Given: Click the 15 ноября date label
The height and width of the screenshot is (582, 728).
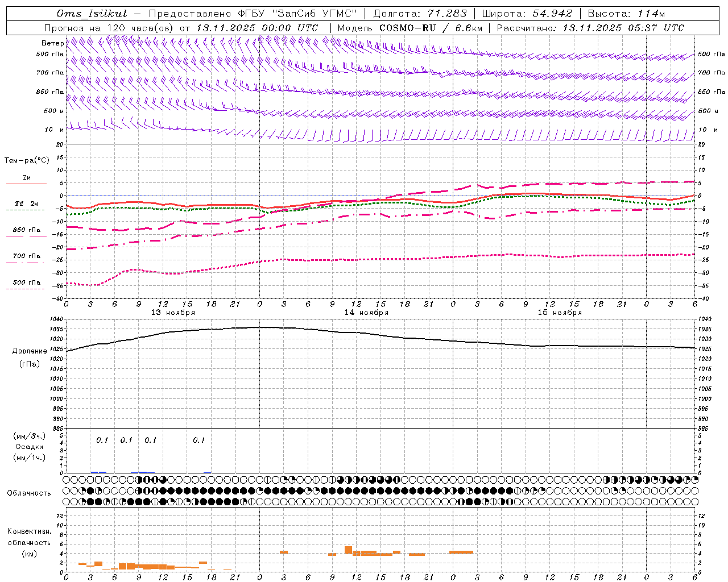Looking at the screenshot, I should 560,313.
